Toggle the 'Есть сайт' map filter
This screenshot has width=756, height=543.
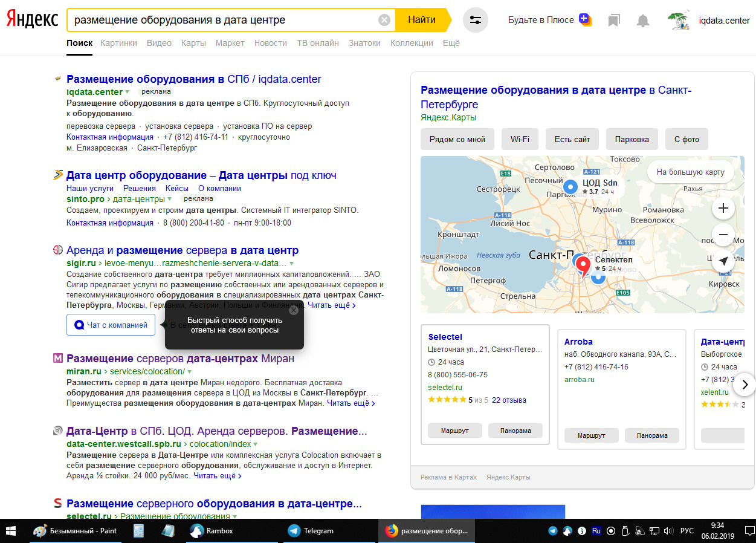pyautogui.click(x=572, y=139)
